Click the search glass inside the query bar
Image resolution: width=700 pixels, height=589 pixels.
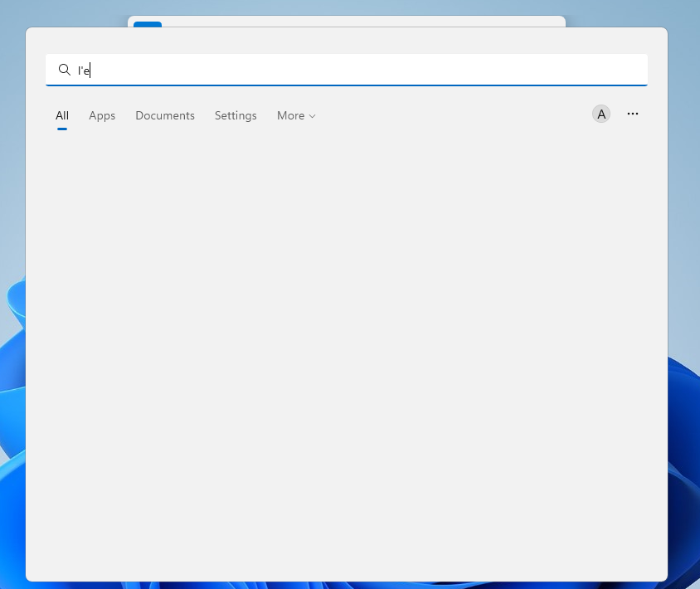click(65, 70)
